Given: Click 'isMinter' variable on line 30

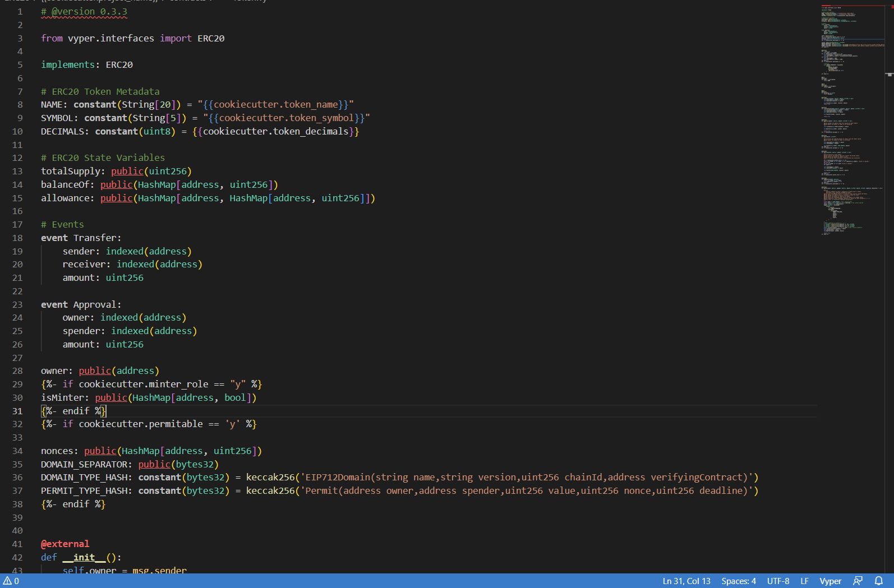Looking at the screenshot, I should point(62,397).
